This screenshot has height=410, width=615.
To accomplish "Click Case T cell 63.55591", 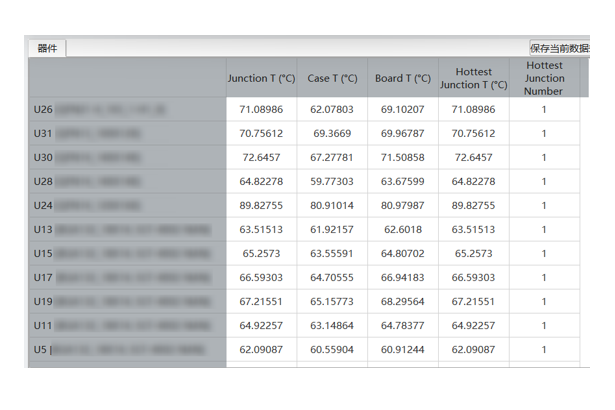I will (332, 253).
